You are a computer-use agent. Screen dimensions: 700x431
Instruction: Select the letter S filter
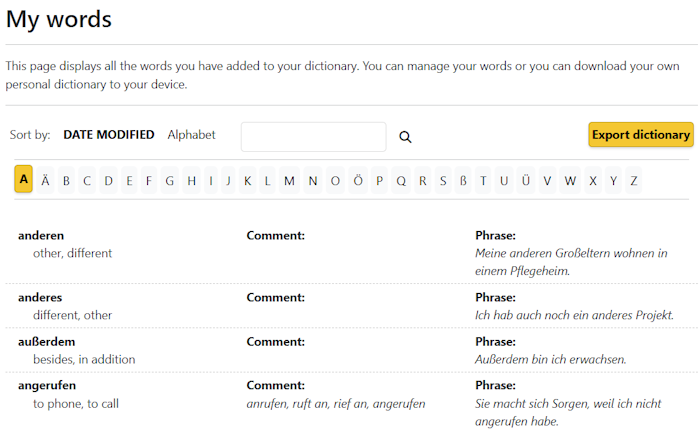442,181
